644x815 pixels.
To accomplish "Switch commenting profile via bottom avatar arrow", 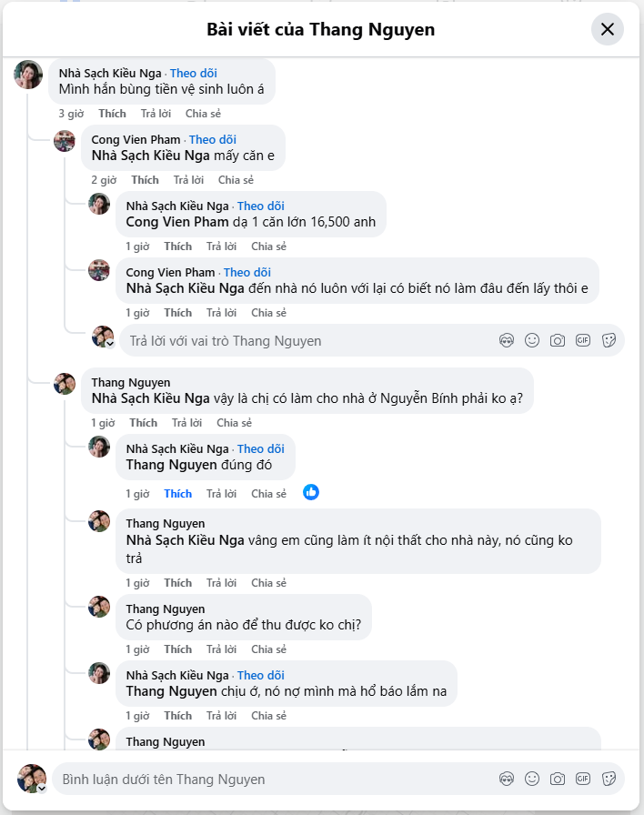I will click(x=41, y=788).
